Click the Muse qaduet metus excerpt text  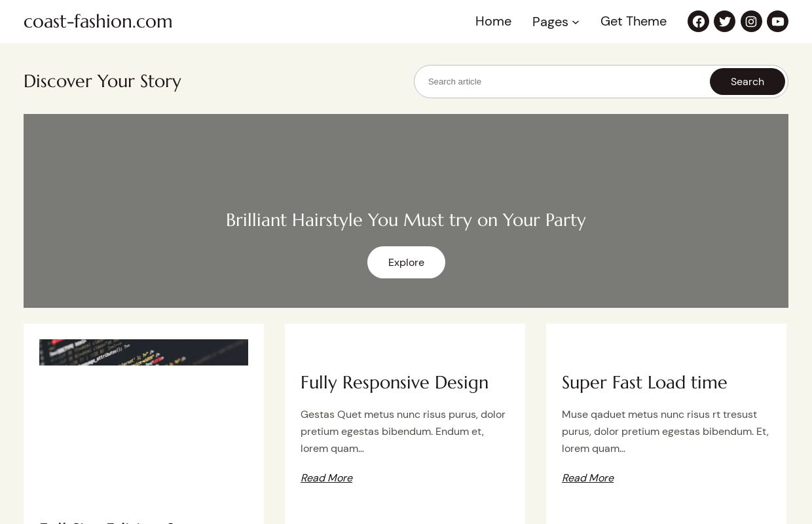pos(665,432)
